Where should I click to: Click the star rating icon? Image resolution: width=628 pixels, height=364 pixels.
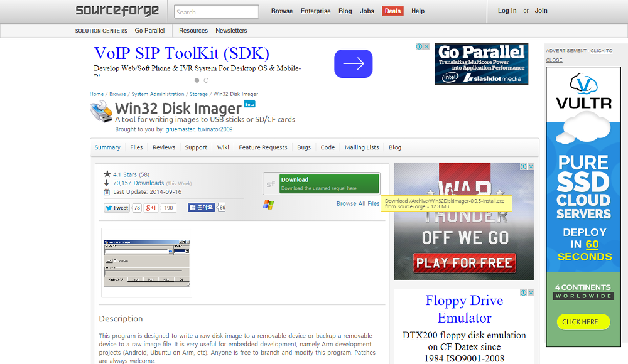107,174
